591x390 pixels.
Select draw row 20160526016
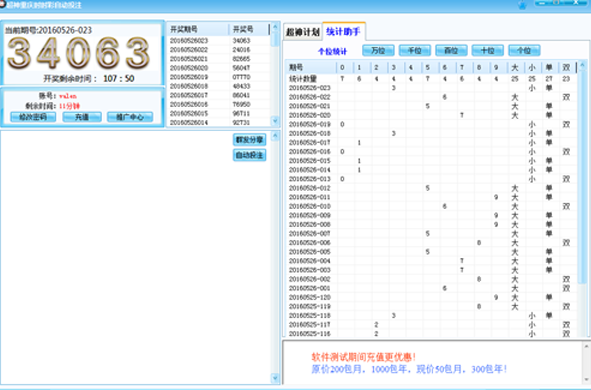point(219,104)
